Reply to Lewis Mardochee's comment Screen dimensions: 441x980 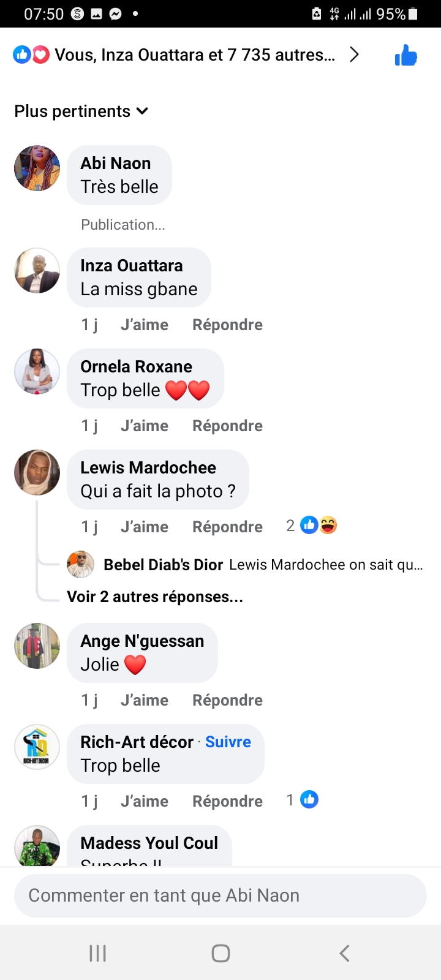(x=227, y=527)
